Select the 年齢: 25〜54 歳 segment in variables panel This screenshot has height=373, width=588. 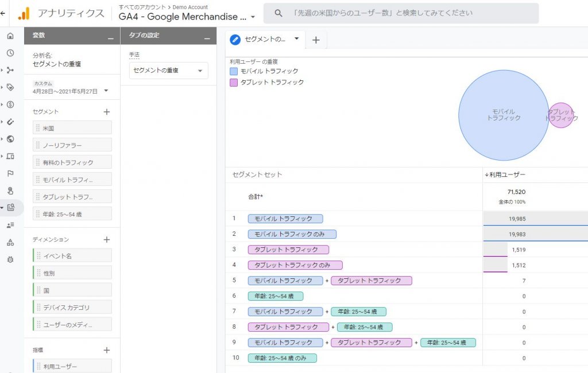[72, 214]
